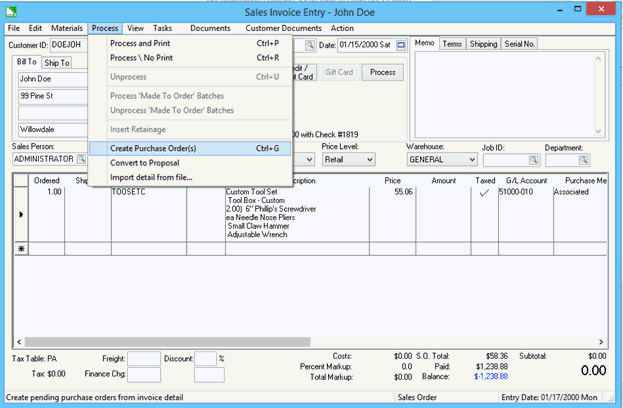
Task: Switch to the Terms tab
Action: pos(452,44)
